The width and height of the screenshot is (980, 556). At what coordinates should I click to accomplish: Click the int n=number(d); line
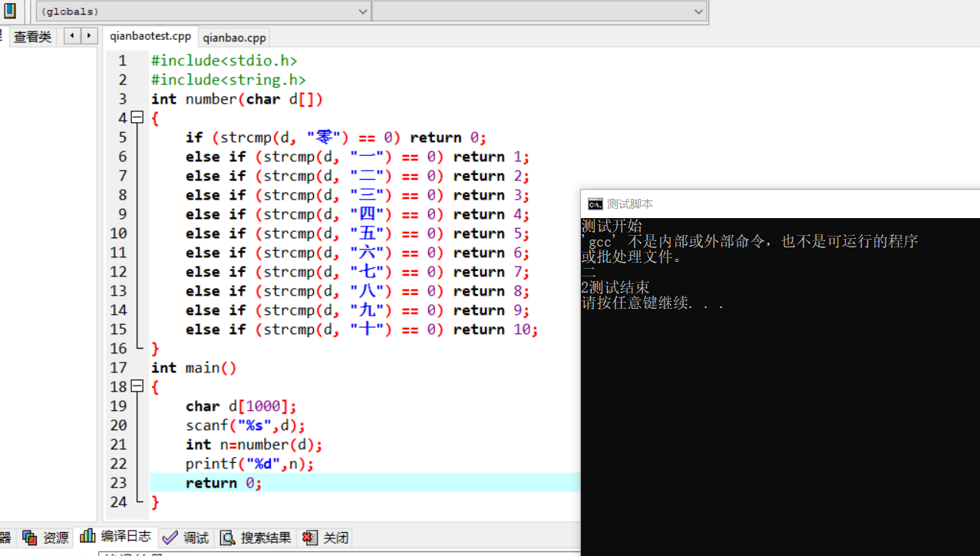pos(254,445)
